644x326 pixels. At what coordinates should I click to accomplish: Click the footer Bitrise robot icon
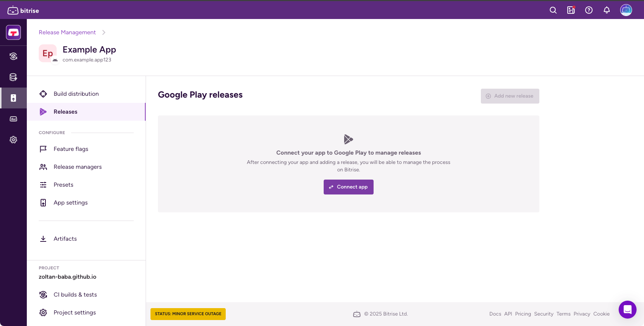357,314
